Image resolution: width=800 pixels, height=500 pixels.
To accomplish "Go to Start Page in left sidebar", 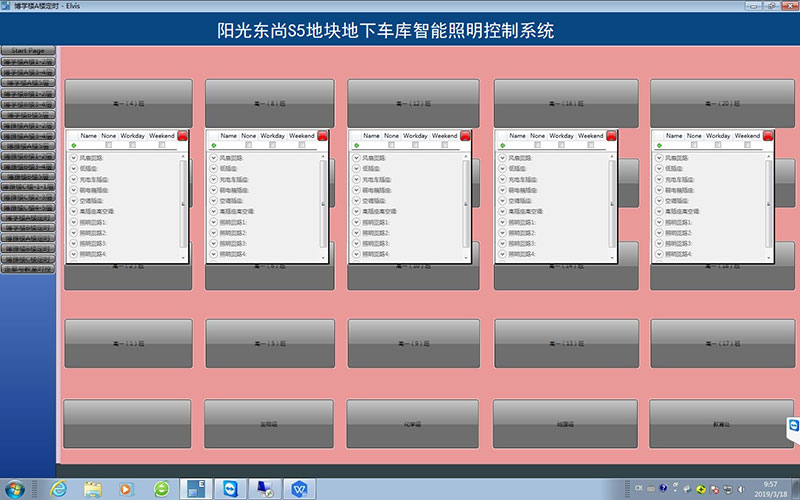I will click(x=28, y=50).
